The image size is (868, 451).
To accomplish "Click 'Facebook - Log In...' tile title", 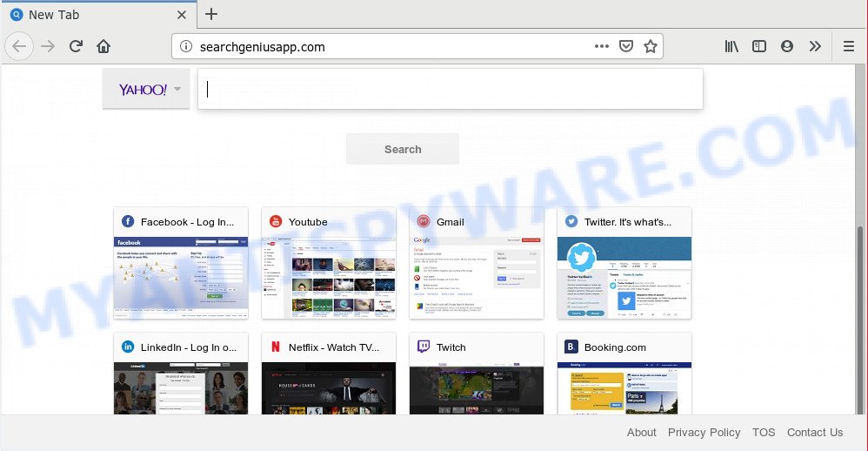I will pyautogui.click(x=187, y=222).
